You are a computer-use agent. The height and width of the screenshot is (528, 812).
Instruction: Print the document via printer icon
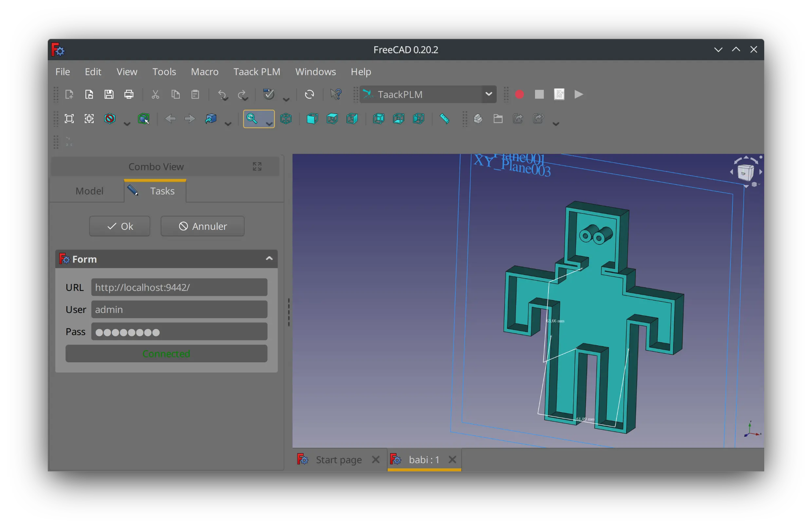coord(129,94)
